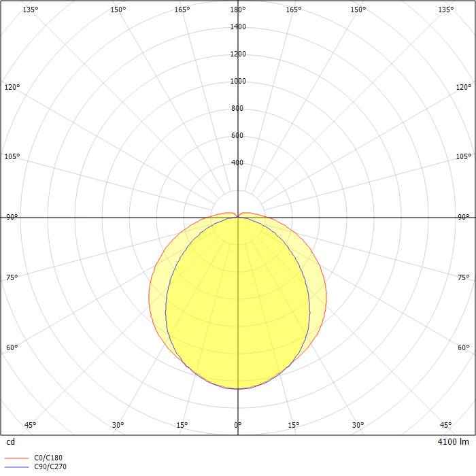Click the blue C90/C270 legend line

(17, 467)
